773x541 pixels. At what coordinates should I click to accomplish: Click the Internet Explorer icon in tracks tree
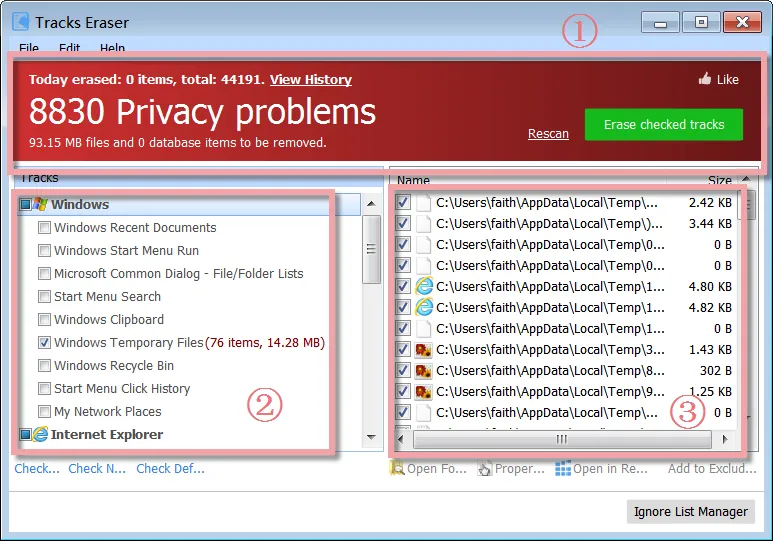point(40,434)
